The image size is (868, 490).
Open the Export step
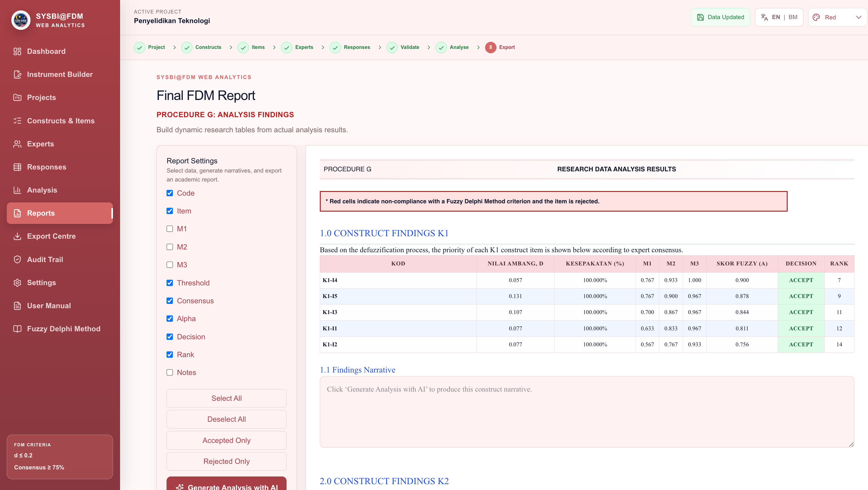pos(500,47)
